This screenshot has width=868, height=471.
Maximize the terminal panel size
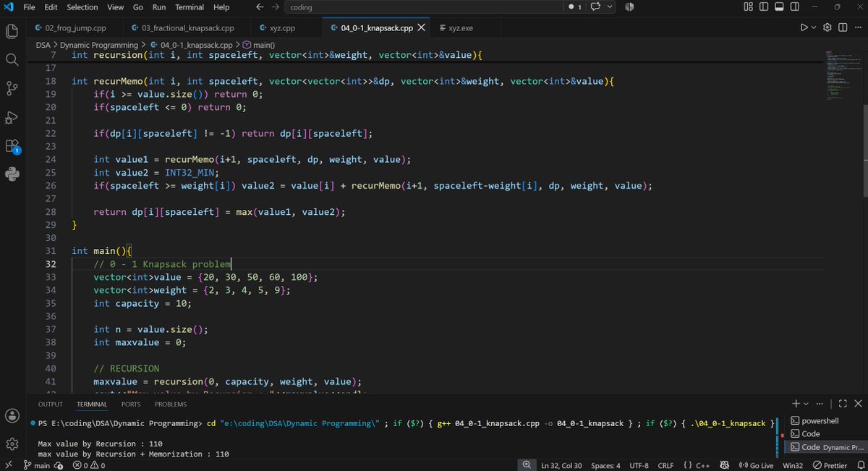pos(843,404)
